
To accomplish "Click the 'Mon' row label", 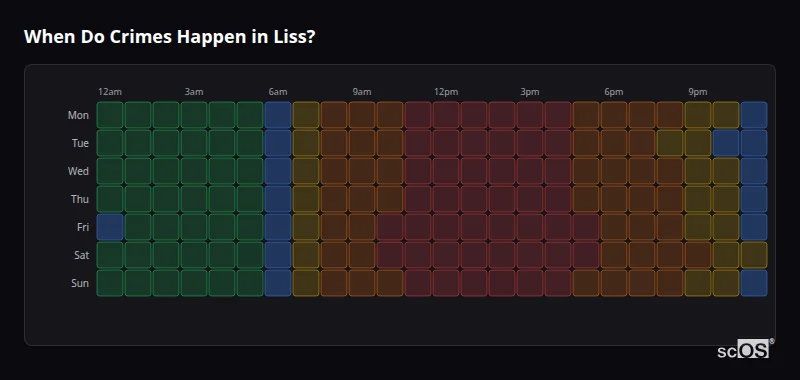I will [x=78, y=115].
